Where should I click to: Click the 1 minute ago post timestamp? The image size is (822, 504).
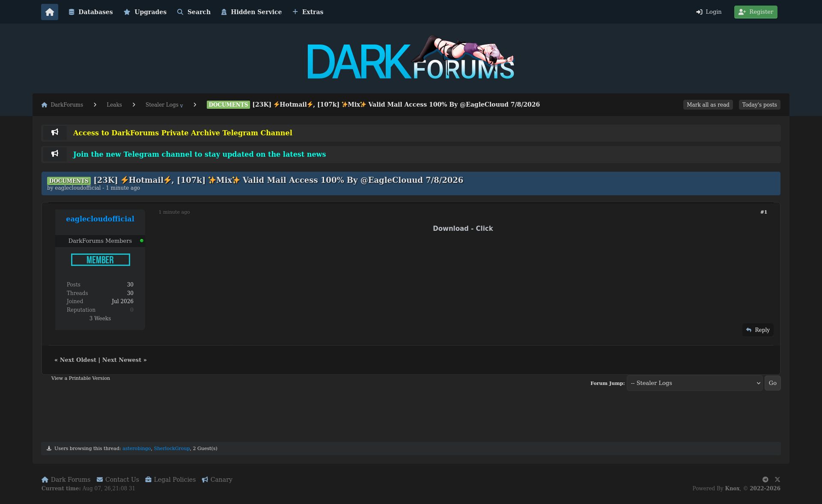174,212
